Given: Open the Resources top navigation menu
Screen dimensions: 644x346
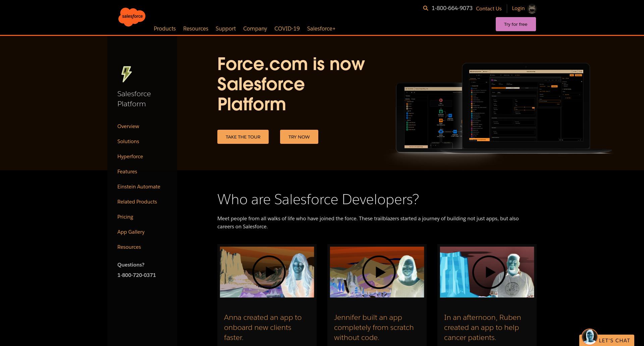Looking at the screenshot, I should point(196,28).
